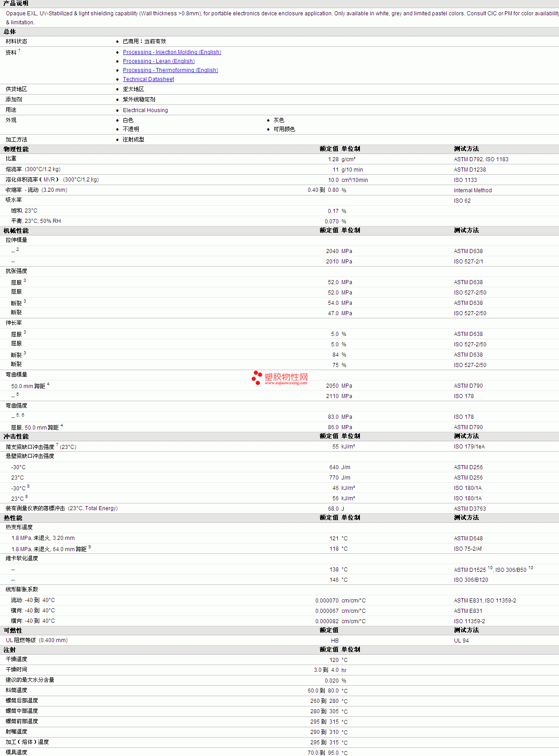Click the 拉伸模量 row label
This screenshot has height=756, width=559.
pyautogui.click(x=16, y=240)
